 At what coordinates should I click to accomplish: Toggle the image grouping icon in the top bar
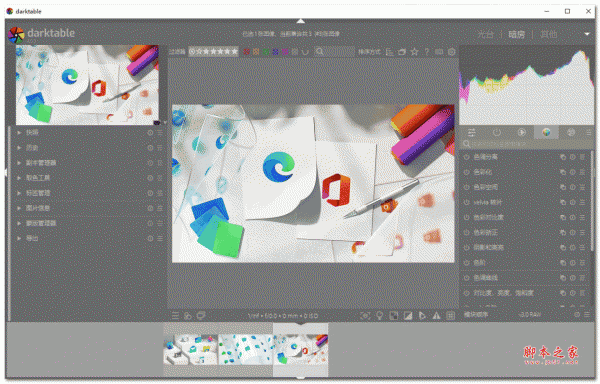click(402, 52)
